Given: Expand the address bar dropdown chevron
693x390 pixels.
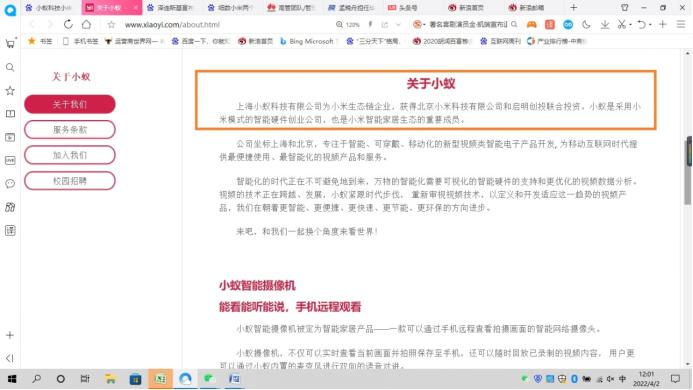Looking at the screenshot, I should [x=398, y=25].
